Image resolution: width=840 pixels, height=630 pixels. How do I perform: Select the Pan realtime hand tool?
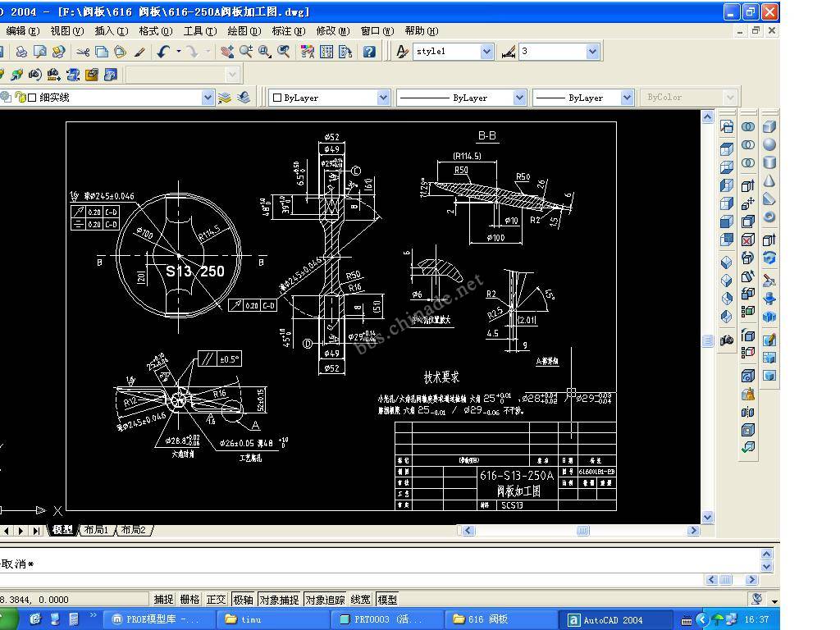[x=226, y=52]
